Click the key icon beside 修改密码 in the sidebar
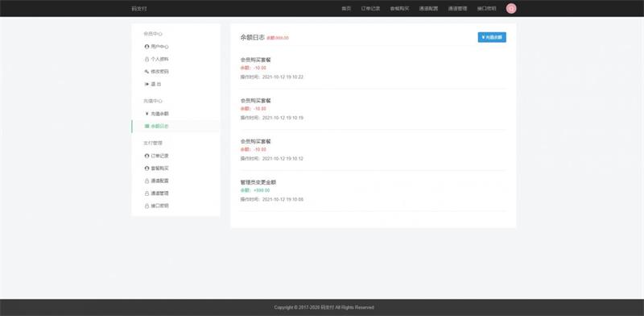This screenshot has width=644, height=316. pyautogui.click(x=147, y=72)
